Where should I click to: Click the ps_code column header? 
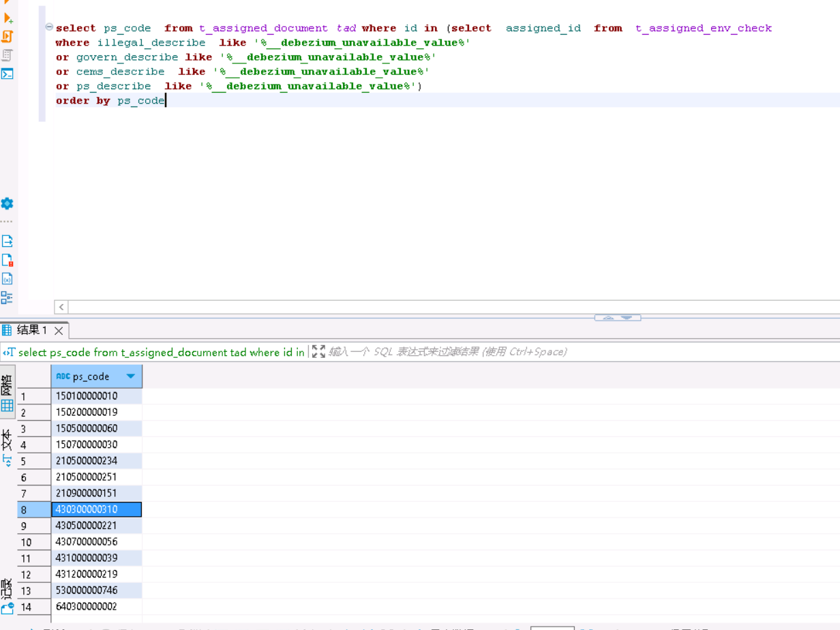97,376
